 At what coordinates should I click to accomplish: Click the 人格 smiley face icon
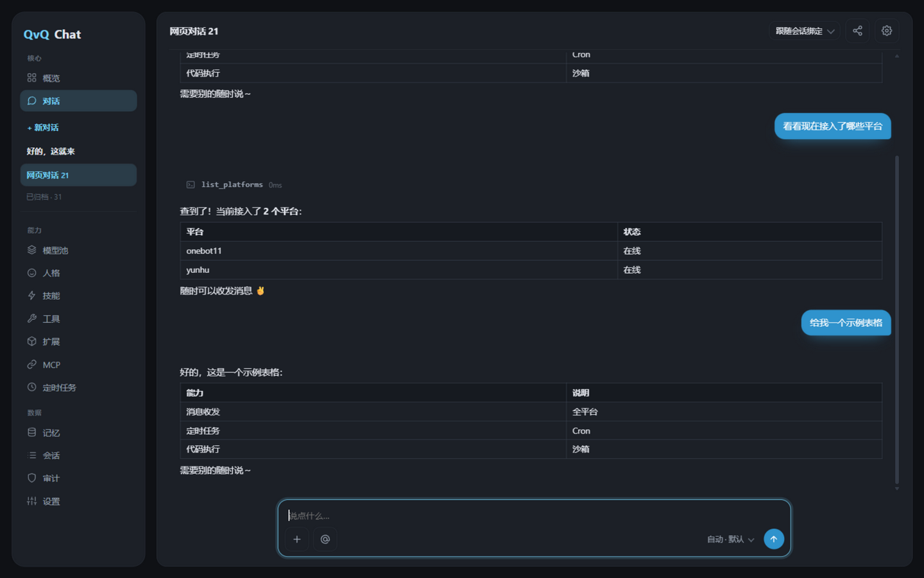(31, 273)
